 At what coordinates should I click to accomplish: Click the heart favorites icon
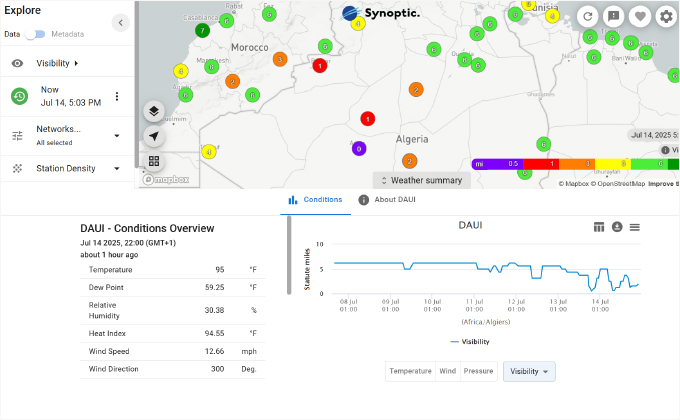640,16
